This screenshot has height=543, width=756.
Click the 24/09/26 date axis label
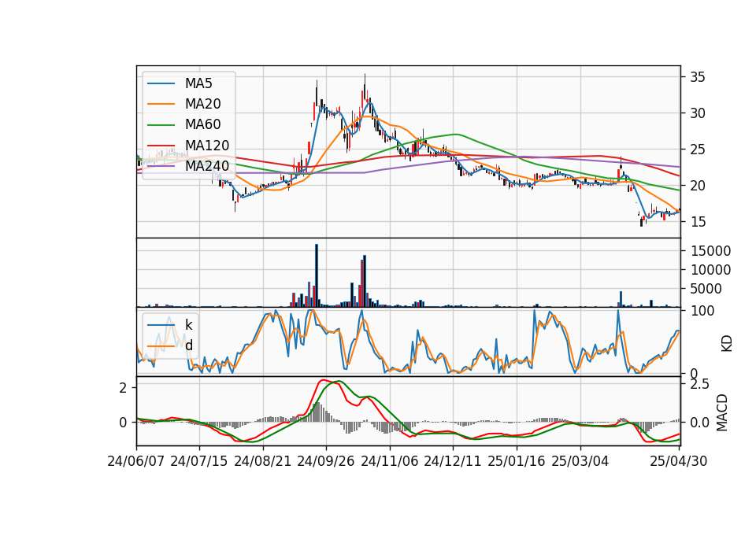326,461
